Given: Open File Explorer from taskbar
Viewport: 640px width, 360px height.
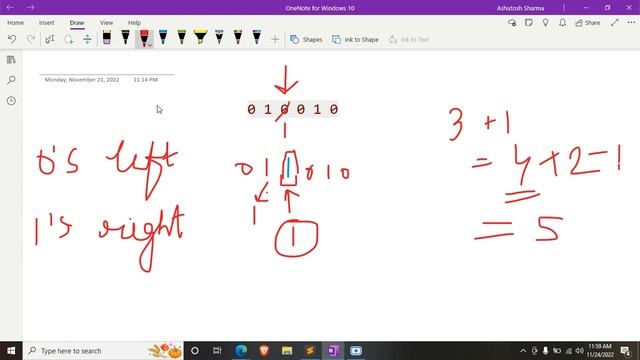Looking at the screenshot, I should [x=287, y=351].
